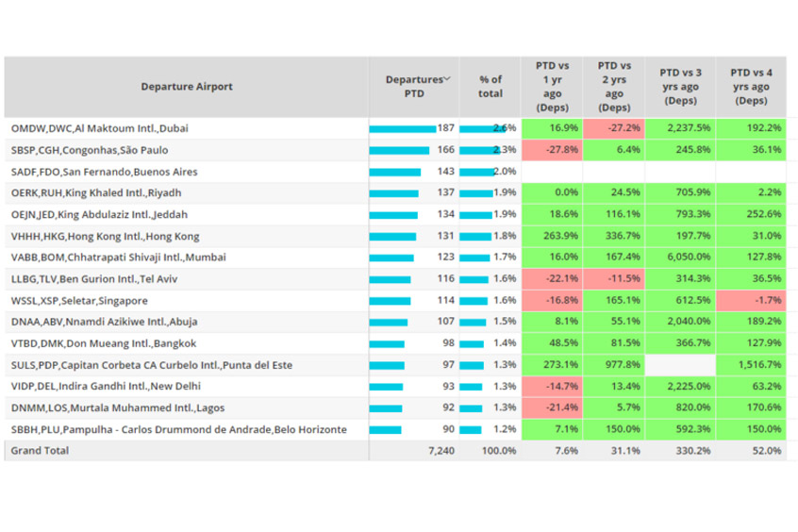Click the 'PTD vs 4 yrs ago' header
Viewport: 798px width, 532px height.
click(751, 87)
